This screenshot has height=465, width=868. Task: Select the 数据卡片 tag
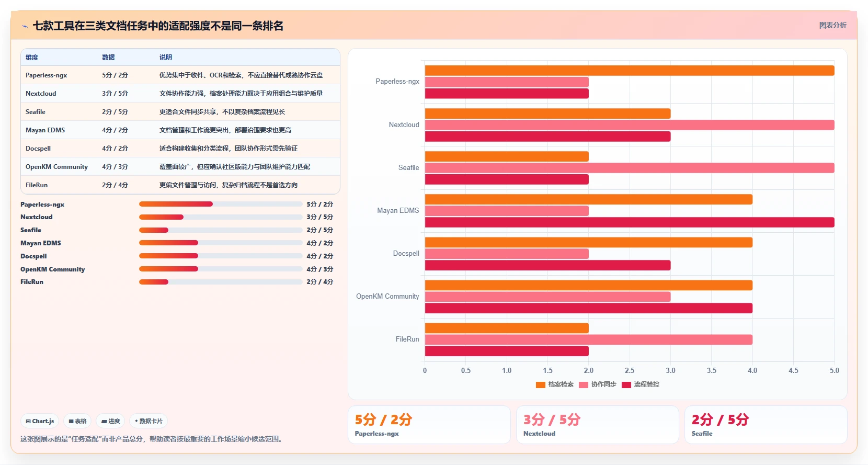[x=149, y=421]
